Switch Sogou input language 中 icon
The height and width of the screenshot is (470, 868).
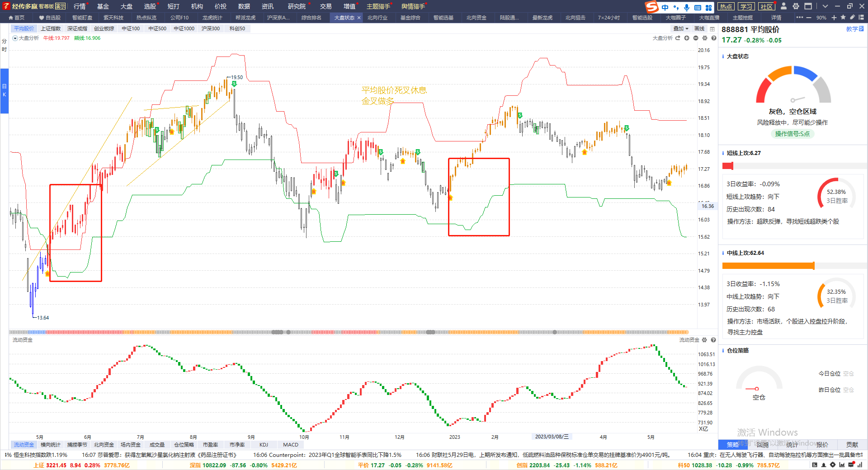click(x=665, y=7)
